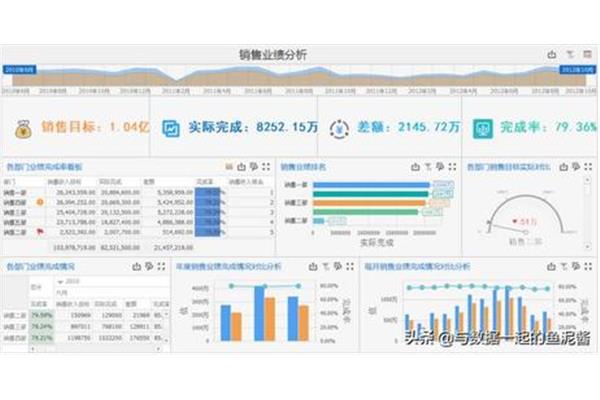Screen dimensions: 600x400
Task: Export the monthly sales comparison chart
Action: (x=551, y=266)
